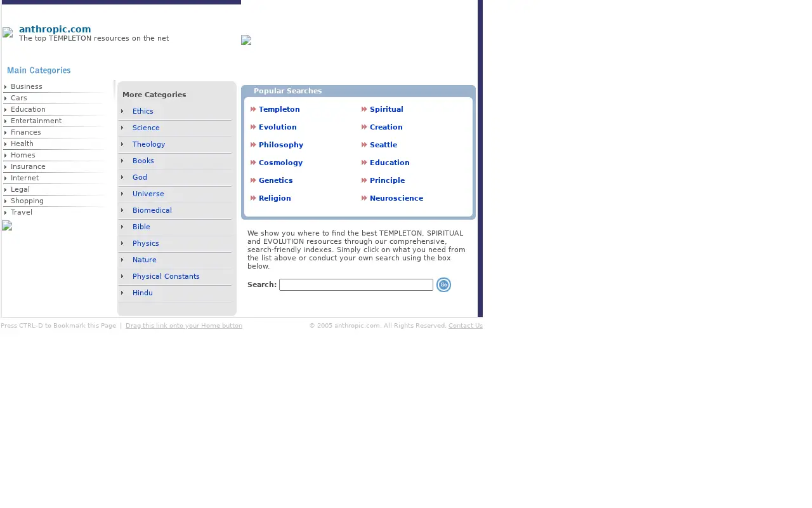Image resolution: width=812 pixels, height=508 pixels.
Task: Open the Physical Constants category link
Action: coord(166,277)
